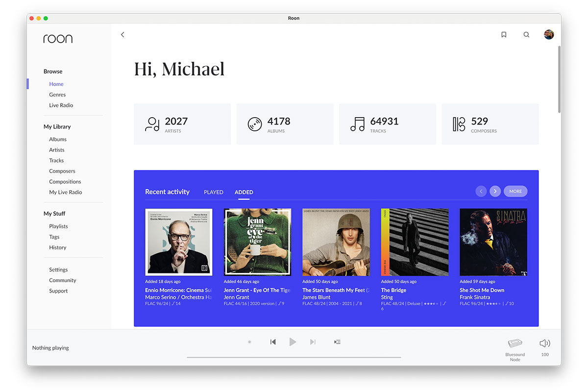This screenshot has height=392, width=588.
Task: Click the signal path dot indicator
Action: click(249, 342)
